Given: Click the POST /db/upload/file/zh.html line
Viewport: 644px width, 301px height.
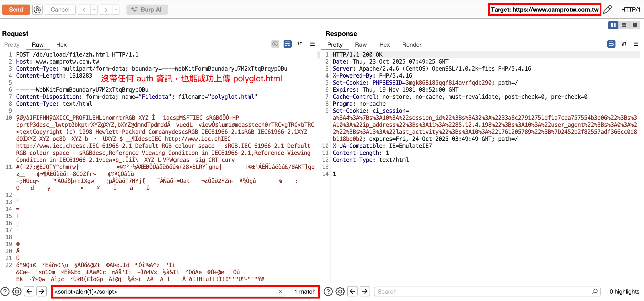Looking at the screenshot, I should (77, 55).
